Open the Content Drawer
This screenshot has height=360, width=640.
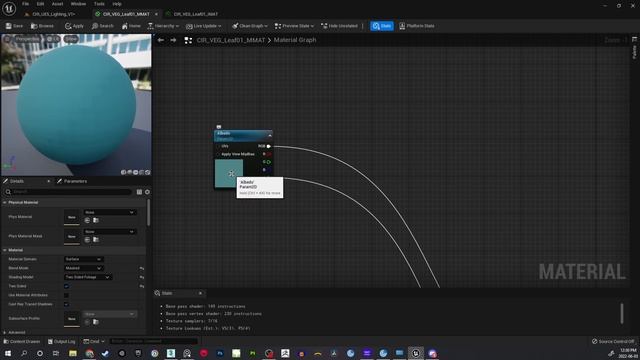(22, 341)
